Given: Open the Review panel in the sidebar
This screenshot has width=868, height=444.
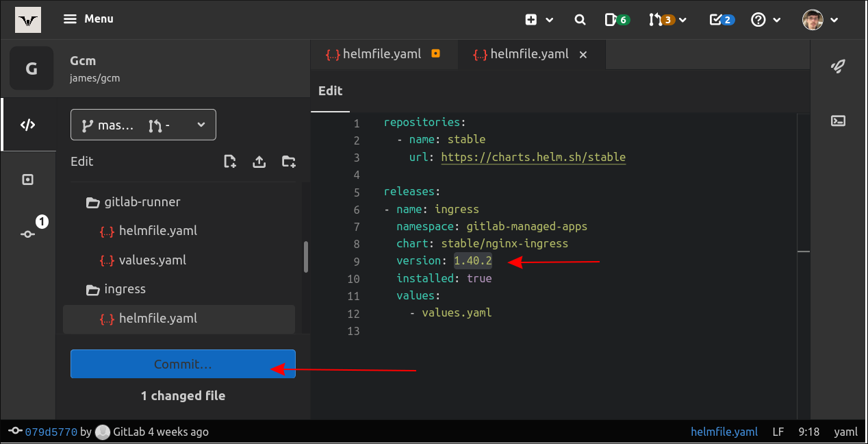Looking at the screenshot, I should click(28, 179).
